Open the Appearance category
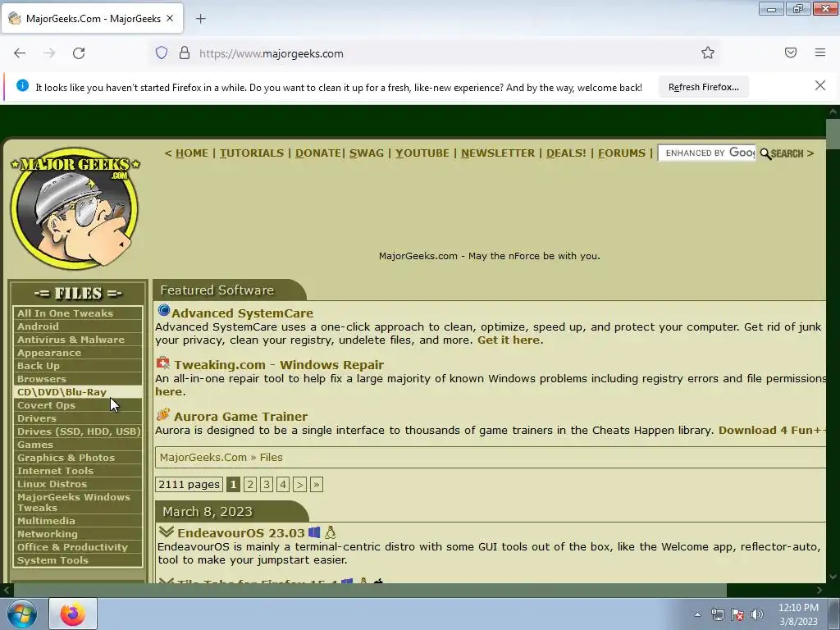Image resolution: width=840 pixels, height=630 pixels. 78,353
